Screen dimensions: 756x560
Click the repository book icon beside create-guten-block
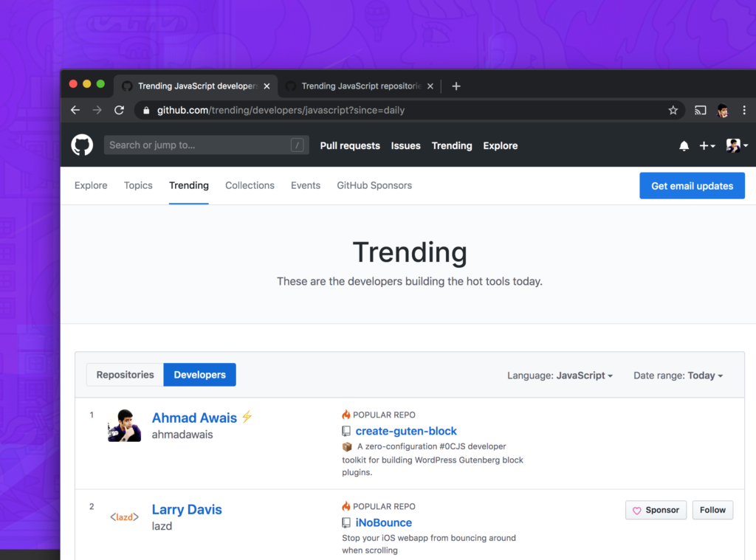(346, 431)
